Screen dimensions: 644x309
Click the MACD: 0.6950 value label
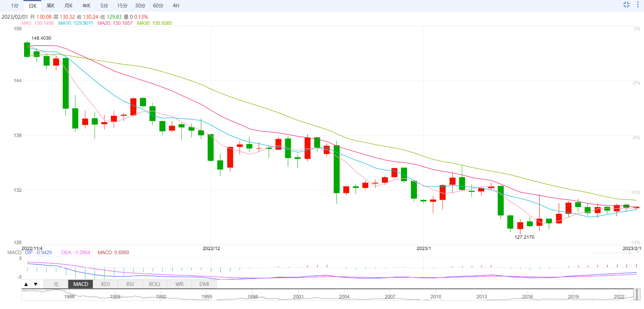click(113, 252)
